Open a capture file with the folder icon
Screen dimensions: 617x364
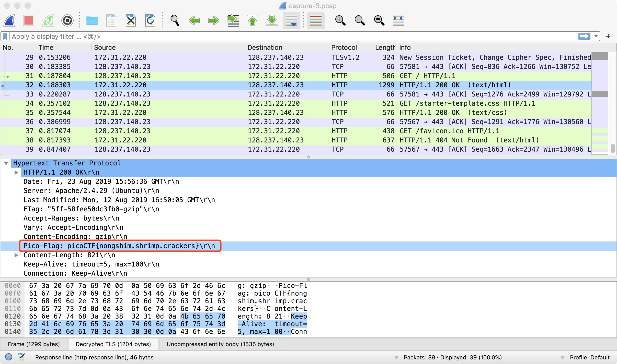(92, 20)
